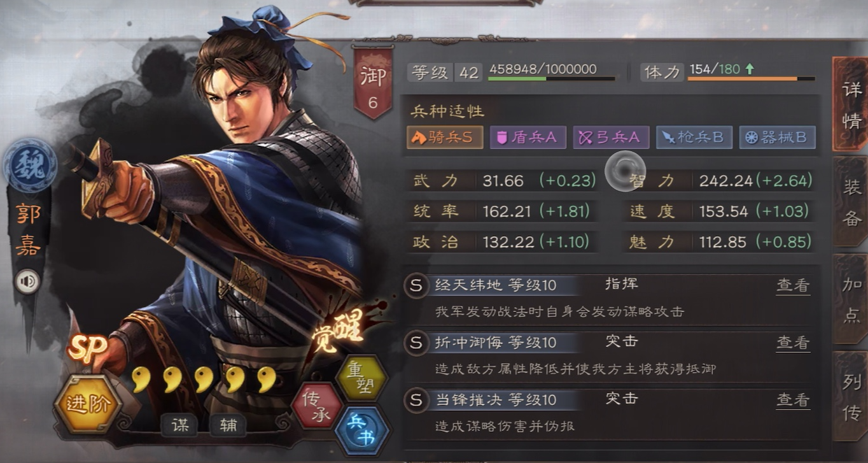View 折冲御侮 skill details via 查看

click(793, 343)
